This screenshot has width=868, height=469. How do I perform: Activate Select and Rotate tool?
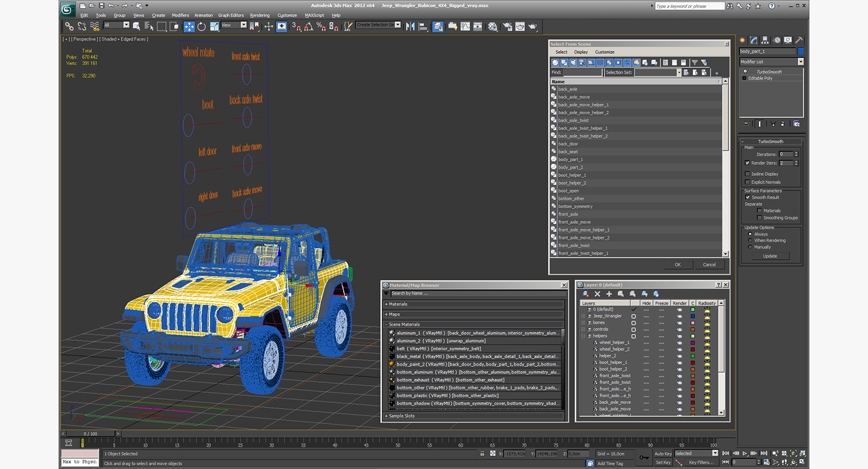tap(202, 26)
